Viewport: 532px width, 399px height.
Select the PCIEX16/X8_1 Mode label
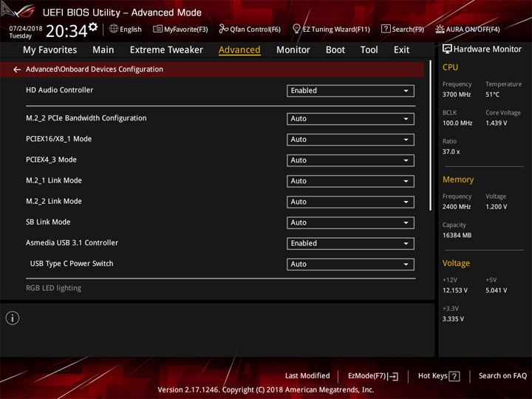pos(58,139)
